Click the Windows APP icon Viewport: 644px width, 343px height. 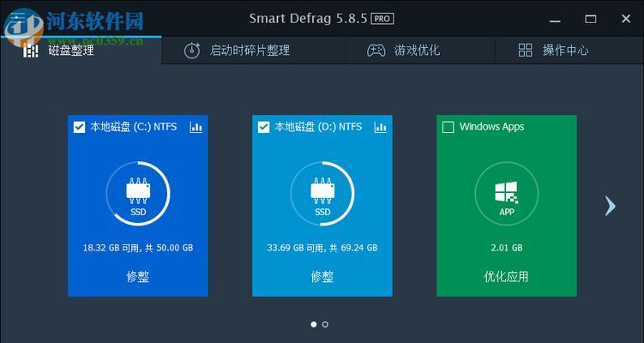[507, 192]
